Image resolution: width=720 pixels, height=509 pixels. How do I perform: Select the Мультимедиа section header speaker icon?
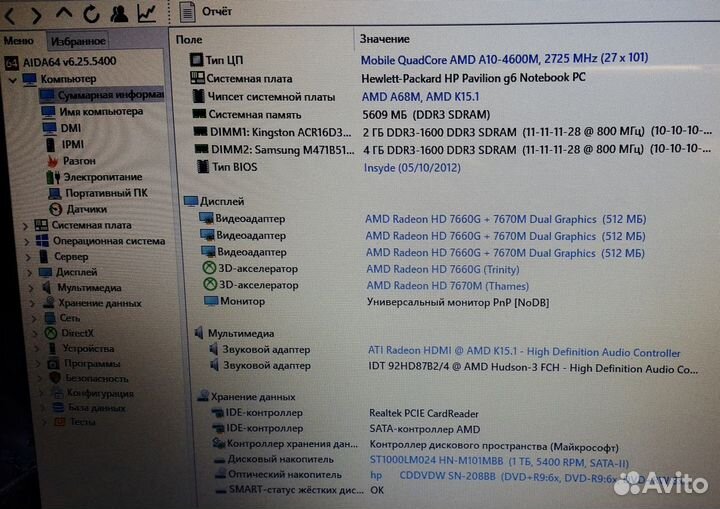tap(199, 333)
